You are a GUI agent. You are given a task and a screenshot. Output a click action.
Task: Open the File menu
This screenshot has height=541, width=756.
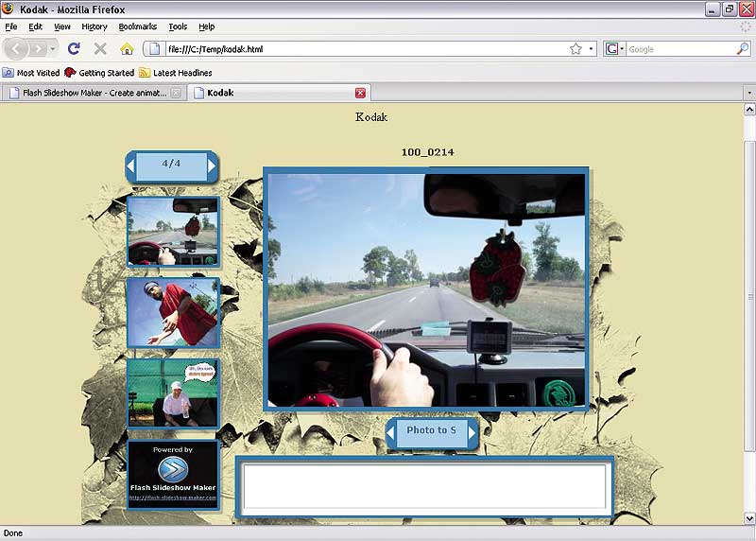(11, 26)
